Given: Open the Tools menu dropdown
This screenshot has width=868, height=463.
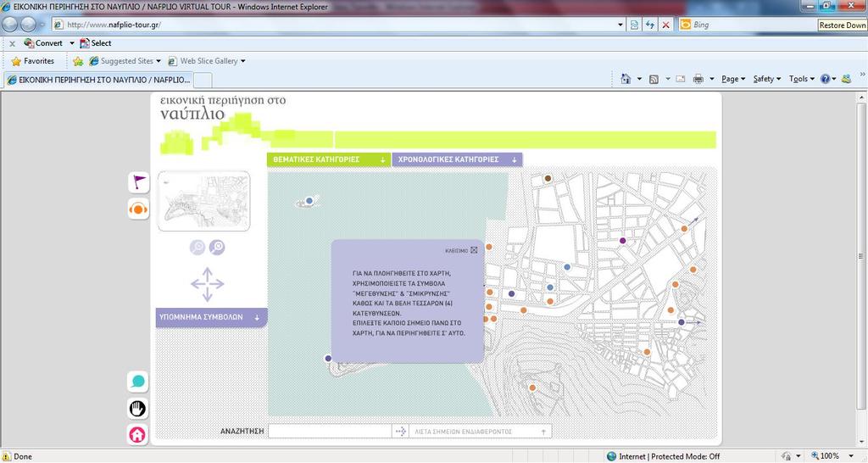Looking at the screenshot, I should [x=802, y=79].
